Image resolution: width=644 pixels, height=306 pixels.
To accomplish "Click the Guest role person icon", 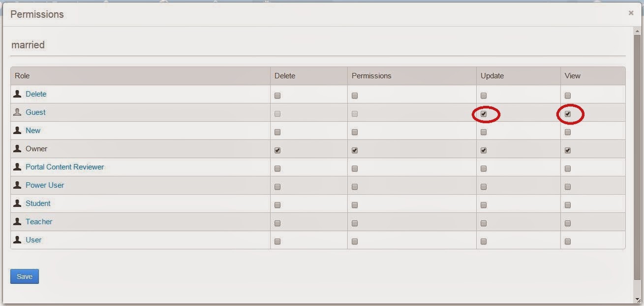I will (x=18, y=112).
